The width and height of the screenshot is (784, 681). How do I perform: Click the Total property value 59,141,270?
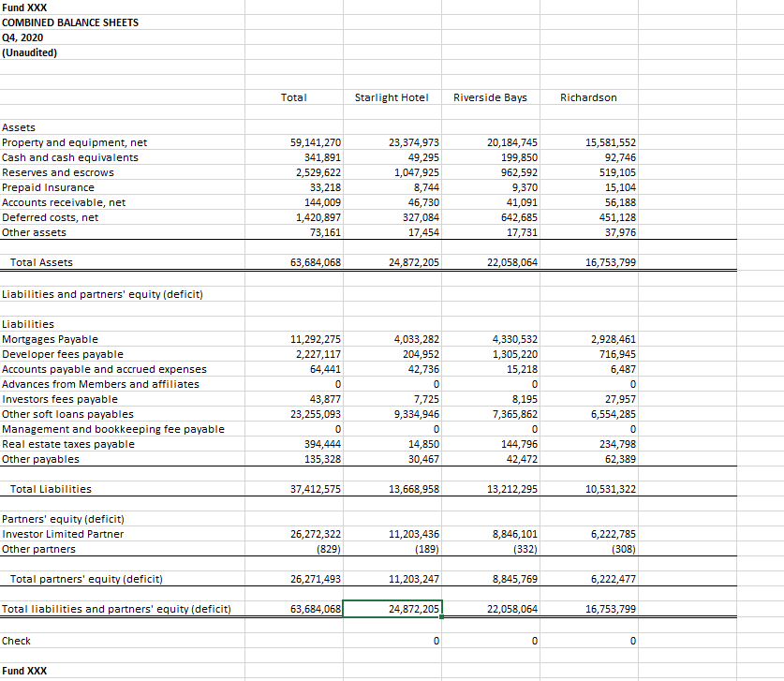[316, 142]
